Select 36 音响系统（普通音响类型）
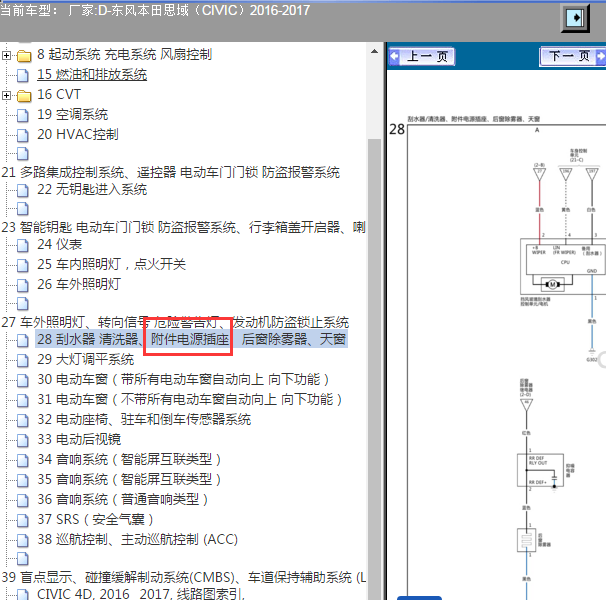Screen dimensions: 606x600 [x=123, y=499]
